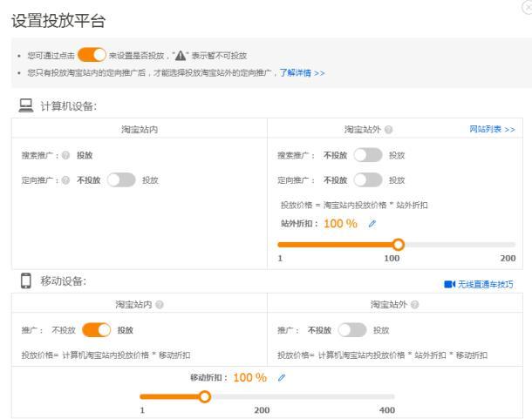Click the 站外折扣 slider handle at 100
Image resolution: width=532 pixels, height=419 pixels.
[399, 245]
